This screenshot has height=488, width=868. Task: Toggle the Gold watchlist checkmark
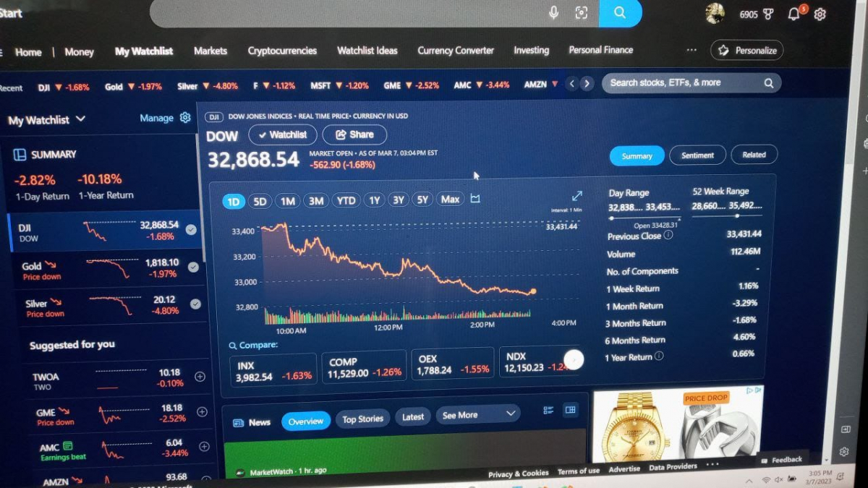(193, 267)
